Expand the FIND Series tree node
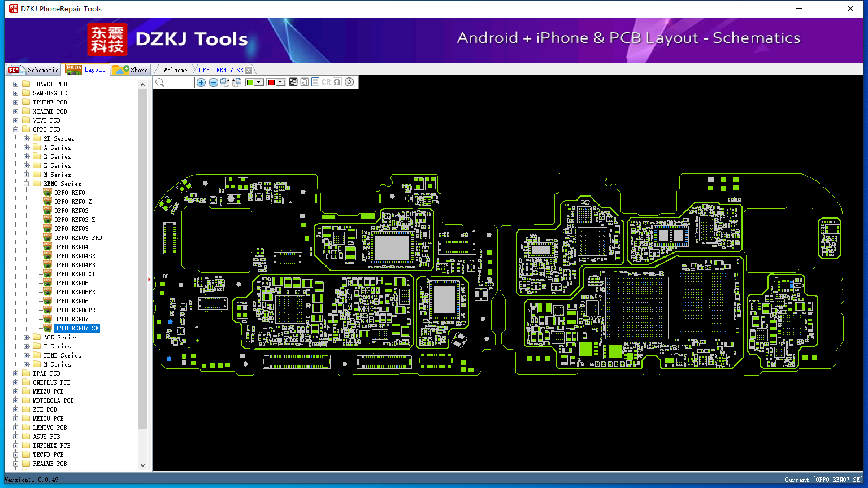 (x=26, y=355)
